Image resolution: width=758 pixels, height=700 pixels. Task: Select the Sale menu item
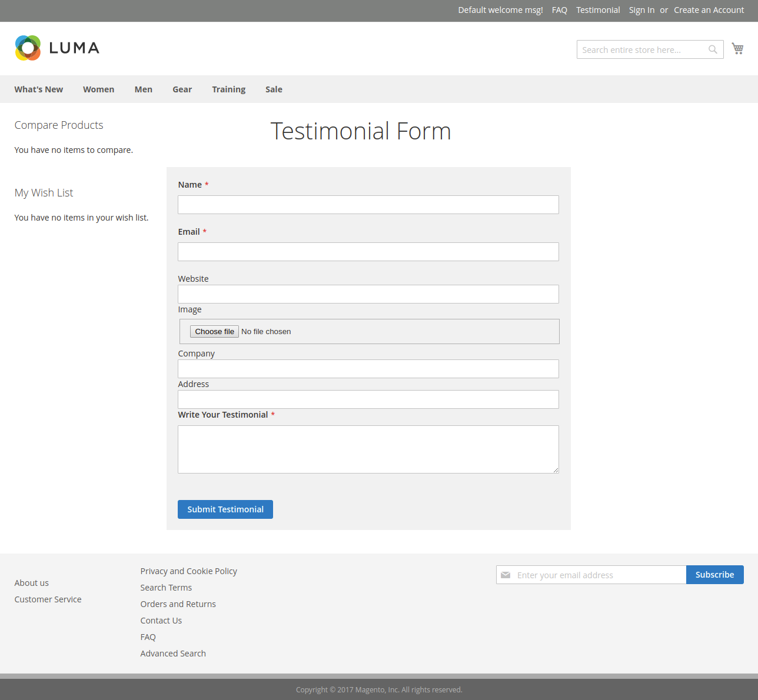pyautogui.click(x=274, y=89)
